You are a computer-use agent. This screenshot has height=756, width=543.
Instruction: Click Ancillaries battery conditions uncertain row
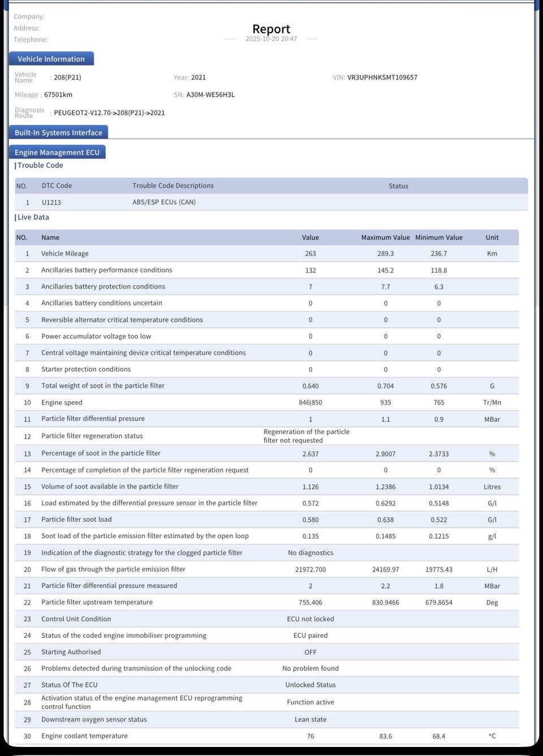click(x=266, y=303)
